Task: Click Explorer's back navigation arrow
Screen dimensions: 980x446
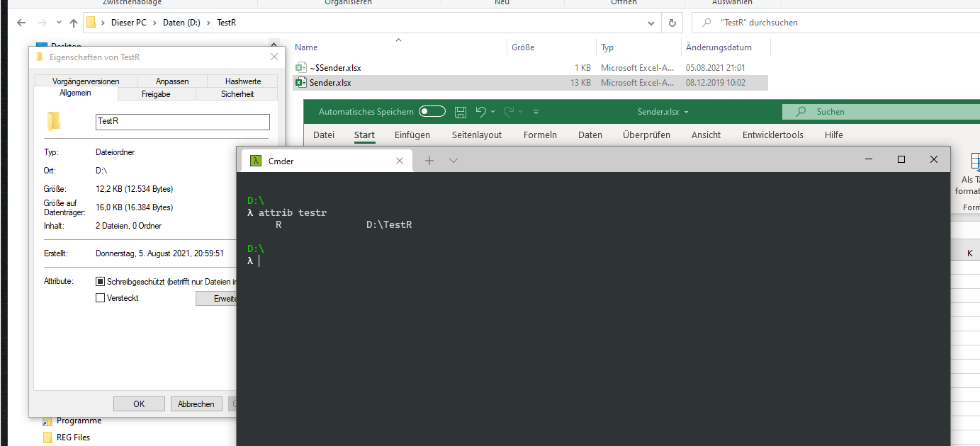Action: click(21, 23)
